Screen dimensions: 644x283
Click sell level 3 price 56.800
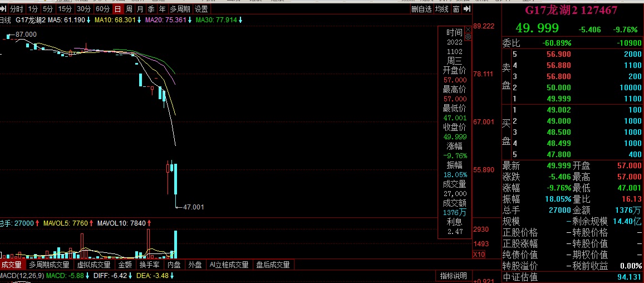[558, 76]
